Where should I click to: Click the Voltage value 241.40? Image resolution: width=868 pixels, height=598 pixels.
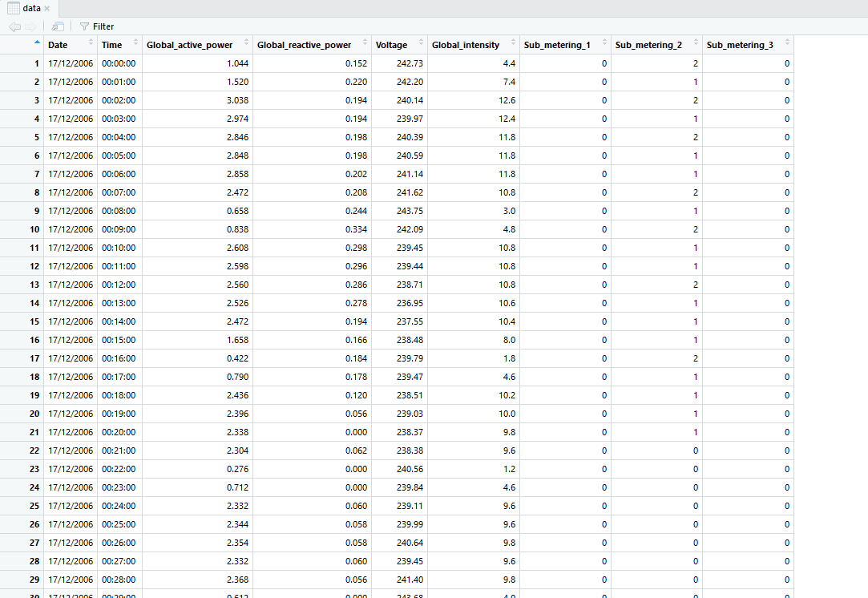click(x=410, y=580)
